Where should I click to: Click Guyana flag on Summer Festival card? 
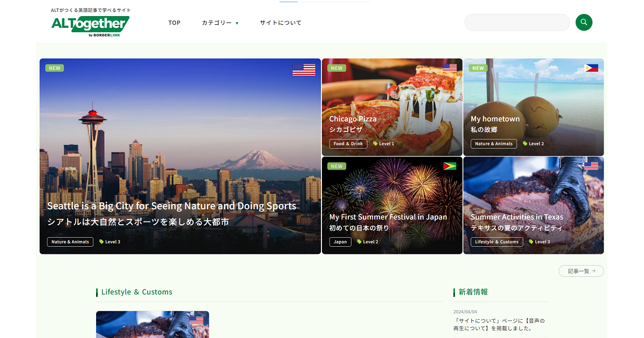coord(450,166)
